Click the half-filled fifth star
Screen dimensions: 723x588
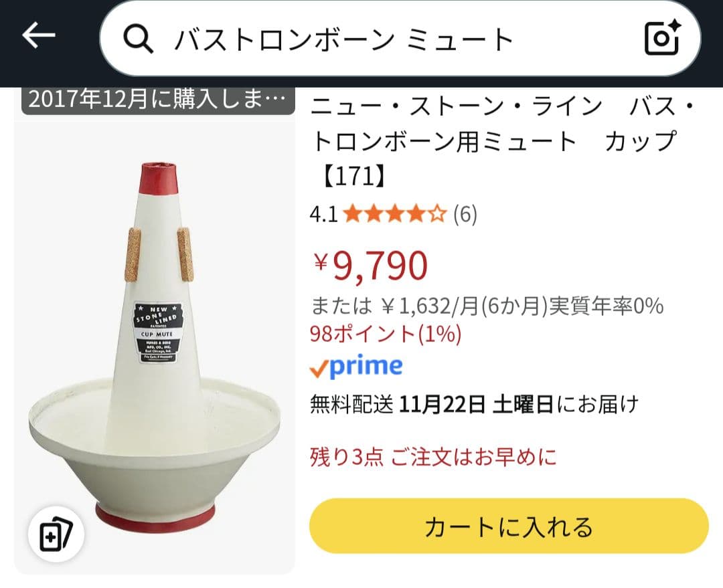pyautogui.click(x=439, y=213)
